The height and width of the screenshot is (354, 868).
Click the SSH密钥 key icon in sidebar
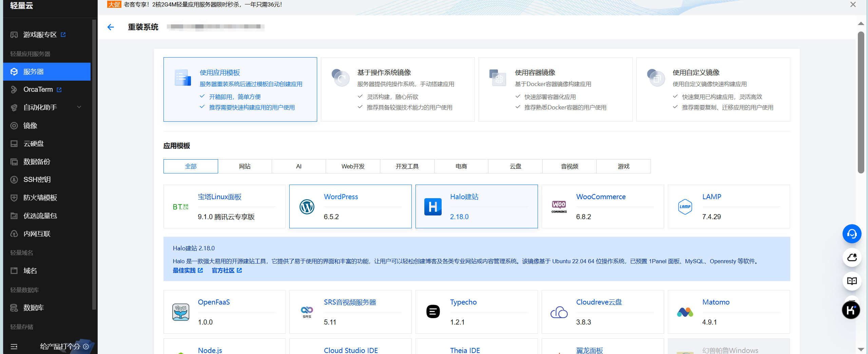point(14,180)
